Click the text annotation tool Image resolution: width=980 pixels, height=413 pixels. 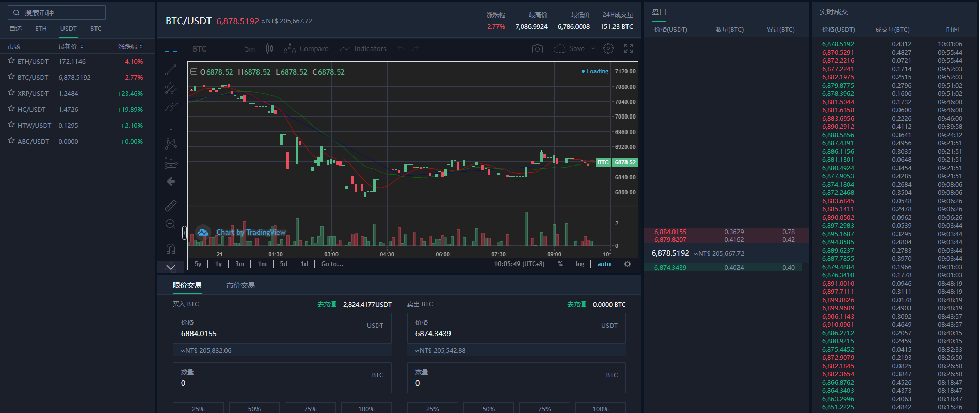click(x=171, y=125)
